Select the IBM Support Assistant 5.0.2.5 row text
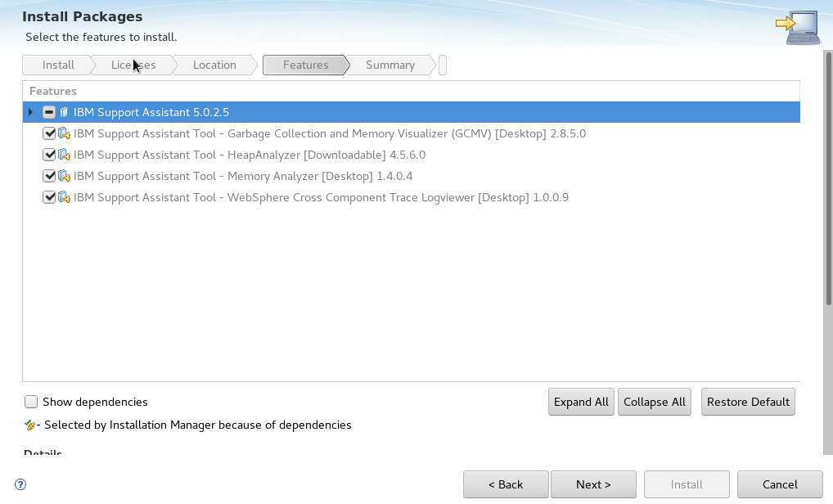 point(151,112)
